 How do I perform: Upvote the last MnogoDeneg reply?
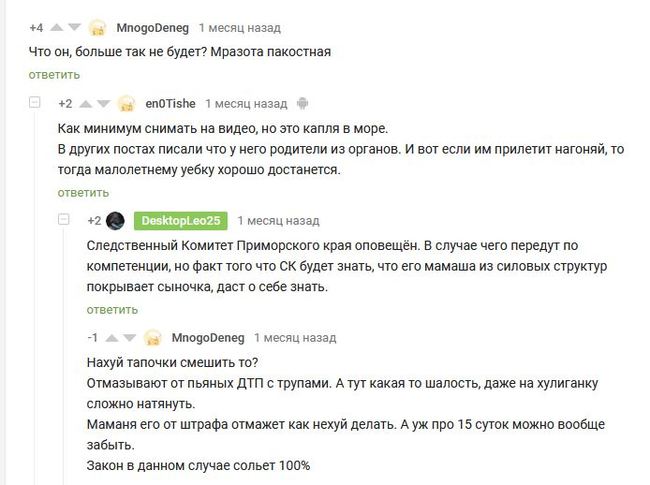[x=111, y=338]
